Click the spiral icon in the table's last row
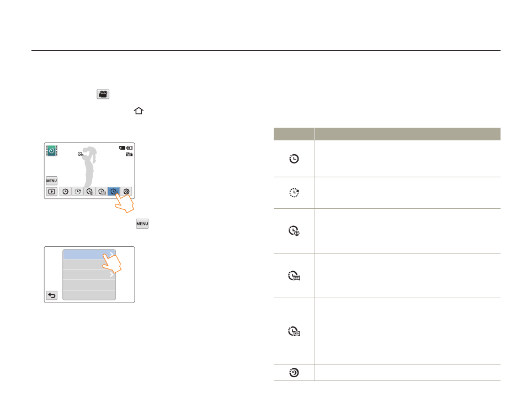This screenshot has height=407, width=532. coord(294,373)
